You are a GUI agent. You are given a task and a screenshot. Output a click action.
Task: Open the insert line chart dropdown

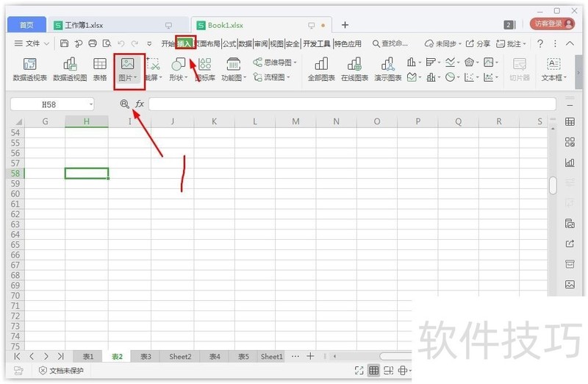[x=453, y=62]
